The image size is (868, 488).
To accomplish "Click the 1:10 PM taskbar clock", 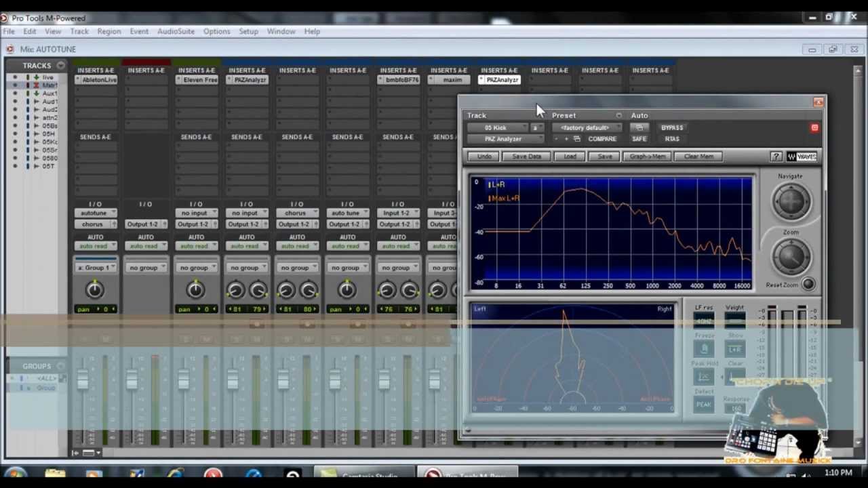I will (x=839, y=472).
